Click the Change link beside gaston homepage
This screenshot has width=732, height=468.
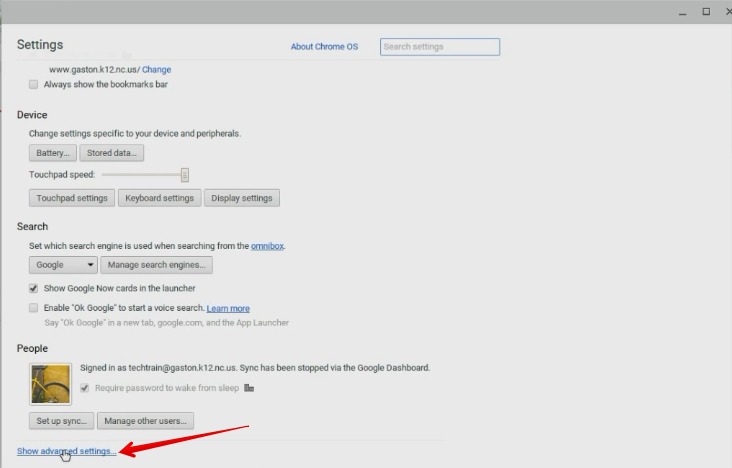(x=156, y=70)
